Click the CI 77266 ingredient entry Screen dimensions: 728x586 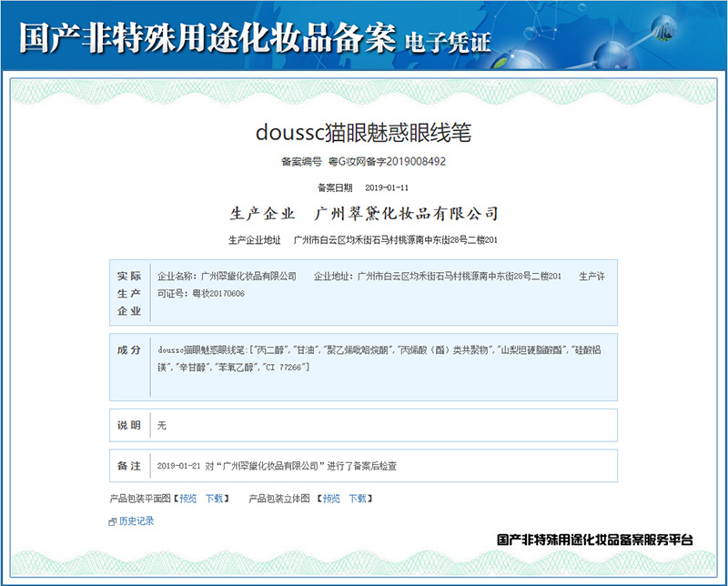click(285, 368)
